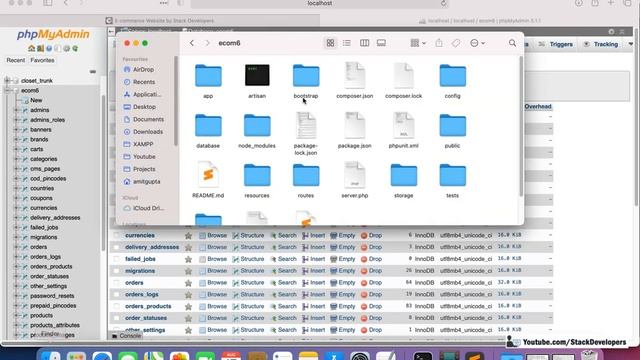This screenshot has height=360, width=640.
Task: Favorite star for currencies table
Action: pyautogui.click(x=188, y=236)
